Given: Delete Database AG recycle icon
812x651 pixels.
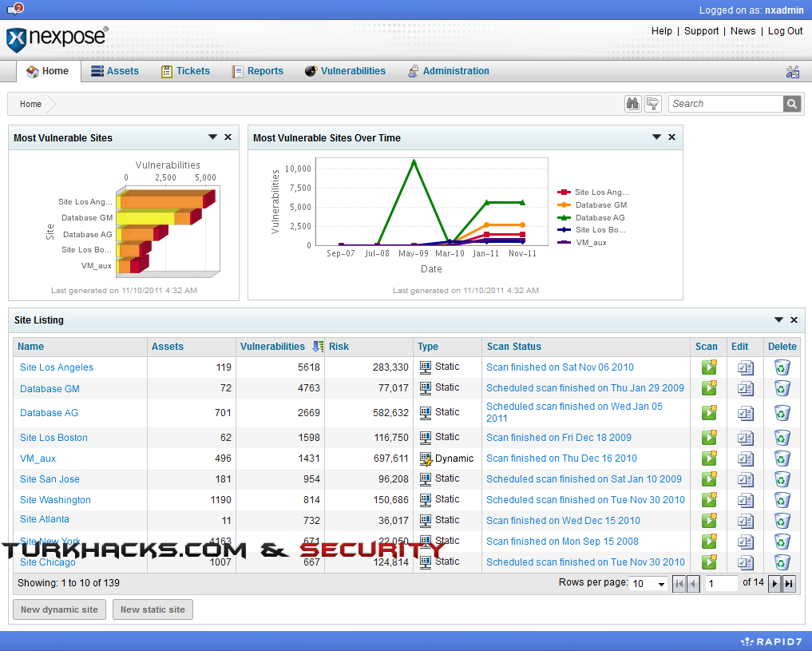Looking at the screenshot, I should tap(782, 413).
